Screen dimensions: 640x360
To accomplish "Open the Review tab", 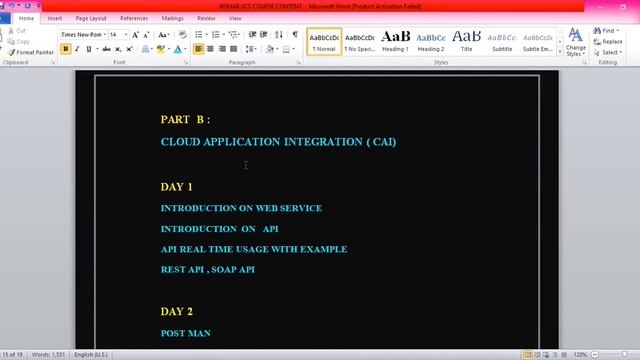I will 206,18.
